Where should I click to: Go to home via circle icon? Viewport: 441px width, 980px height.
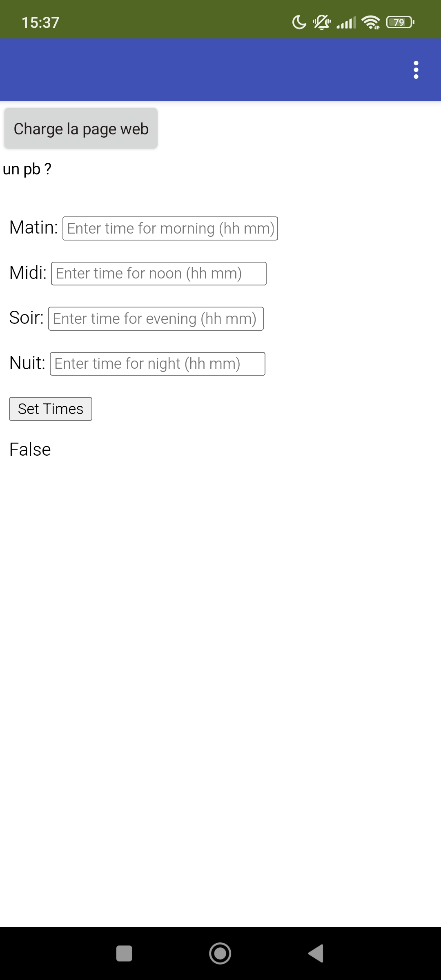coord(220,953)
